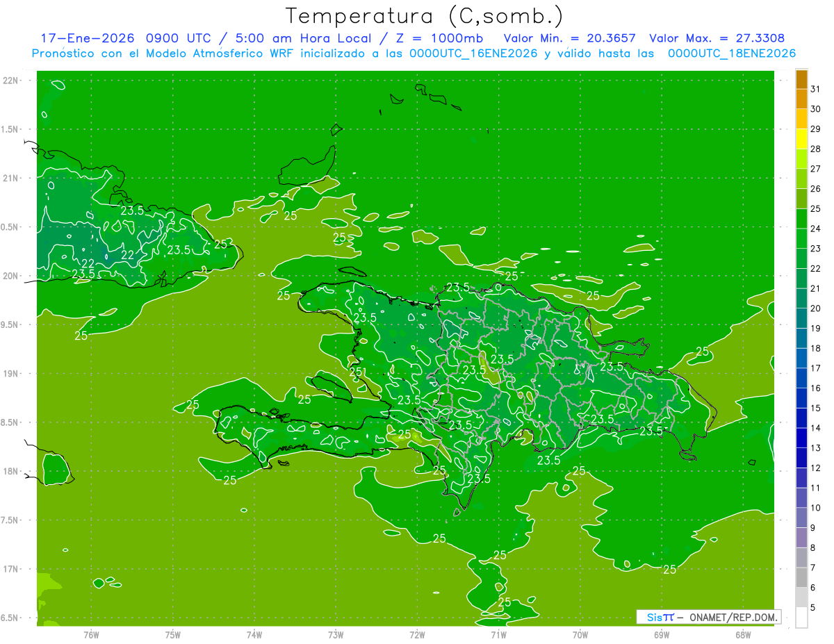Click the legend value '31'
This screenshot has height=644, width=834.
[816, 89]
